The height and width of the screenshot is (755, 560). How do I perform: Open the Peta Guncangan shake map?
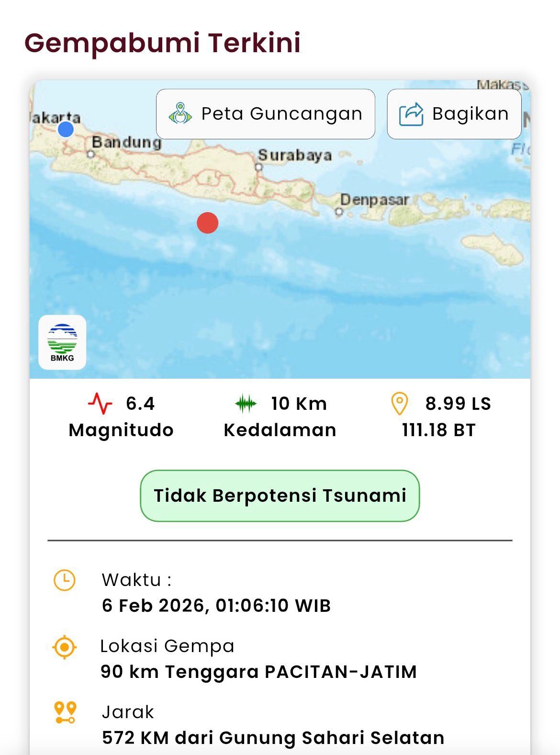click(266, 114)
